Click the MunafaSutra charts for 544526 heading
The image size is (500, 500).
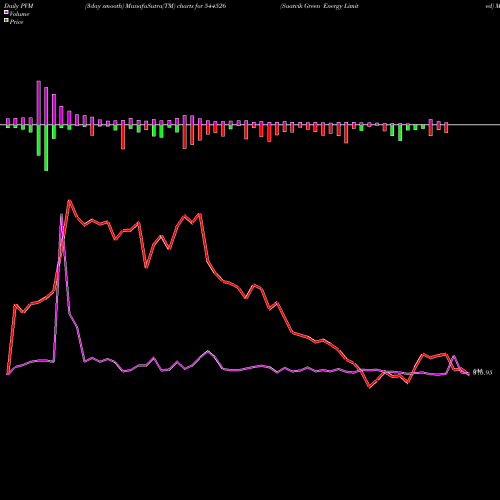[x=156, y=6]
